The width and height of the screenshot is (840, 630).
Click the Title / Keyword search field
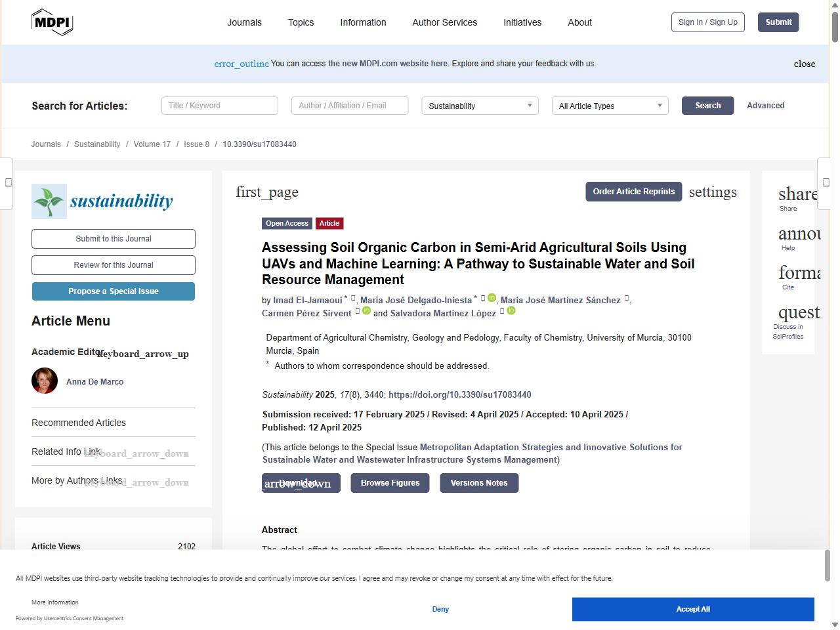220,106
